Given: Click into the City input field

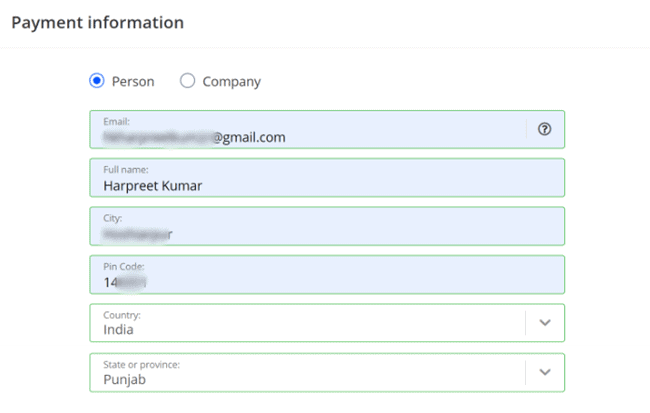Looking at the screenshot, I should click(x=327, y=226).
